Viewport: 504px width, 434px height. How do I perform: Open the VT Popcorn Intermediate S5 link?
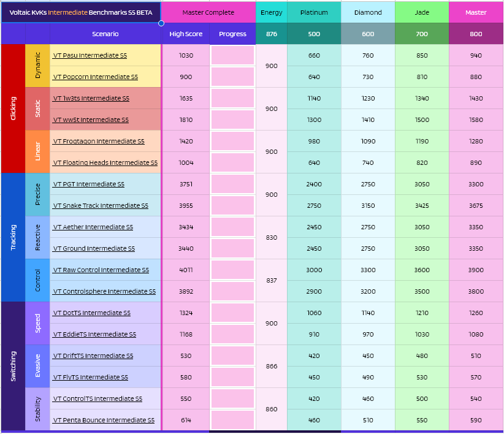(96, 77)
